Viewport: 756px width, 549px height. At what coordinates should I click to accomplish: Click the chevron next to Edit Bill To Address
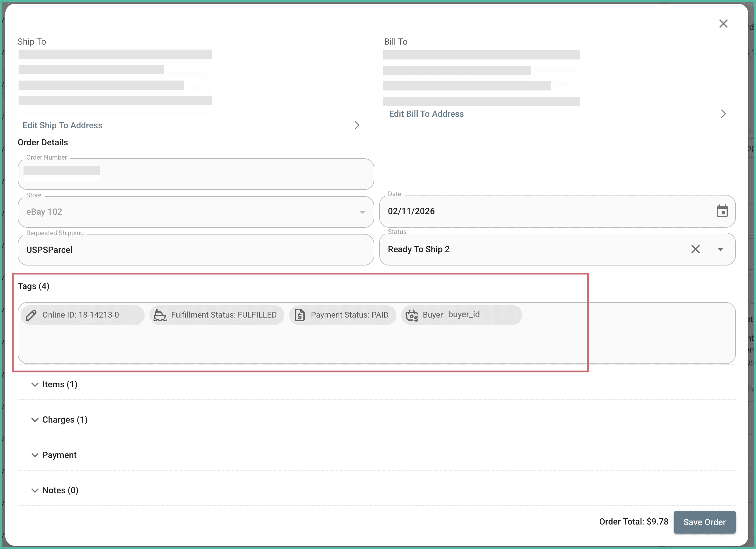pos(723,114)
